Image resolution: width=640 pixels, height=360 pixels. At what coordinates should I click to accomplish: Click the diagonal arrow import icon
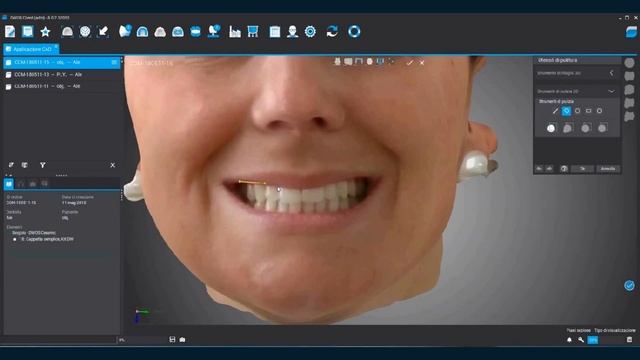coord(102,31)
